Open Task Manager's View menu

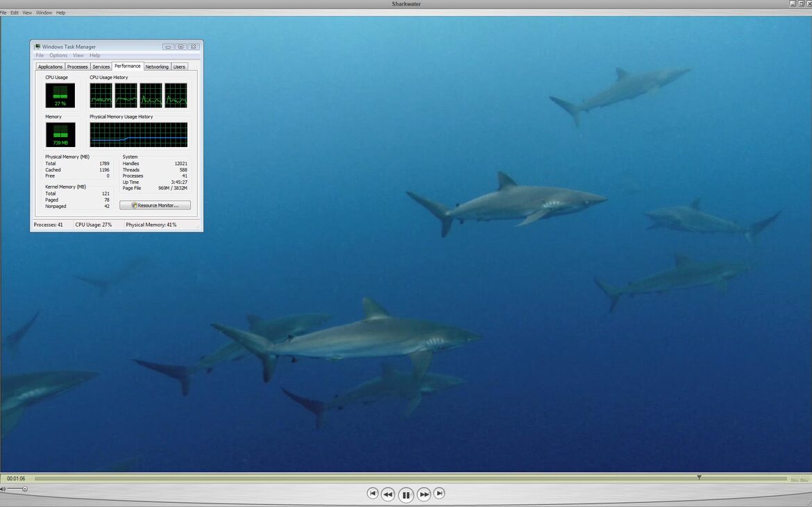pos(78,55)
